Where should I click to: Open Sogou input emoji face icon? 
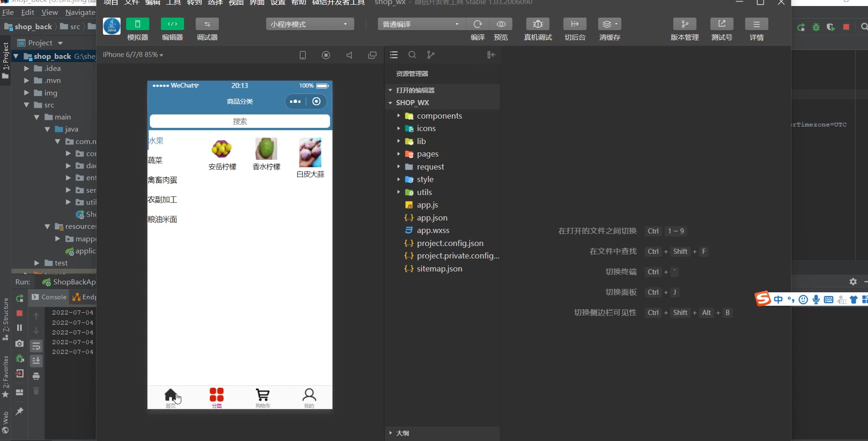[804, 300]
